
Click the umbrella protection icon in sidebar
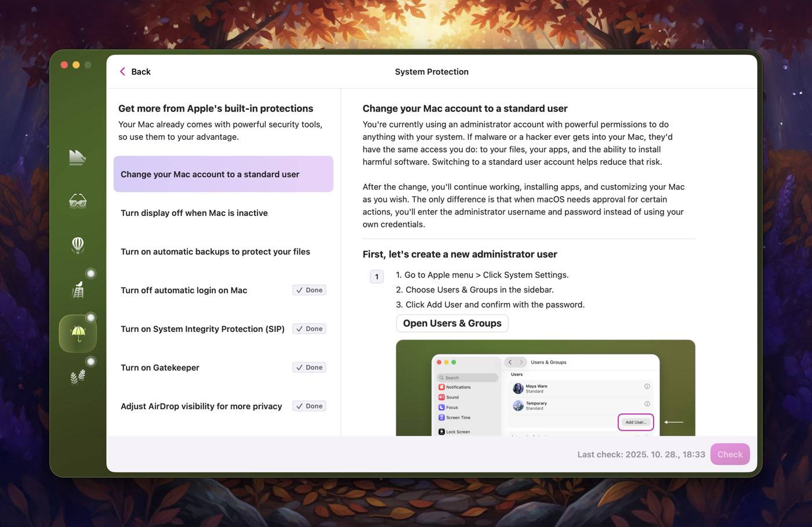[x=78, y=334]
